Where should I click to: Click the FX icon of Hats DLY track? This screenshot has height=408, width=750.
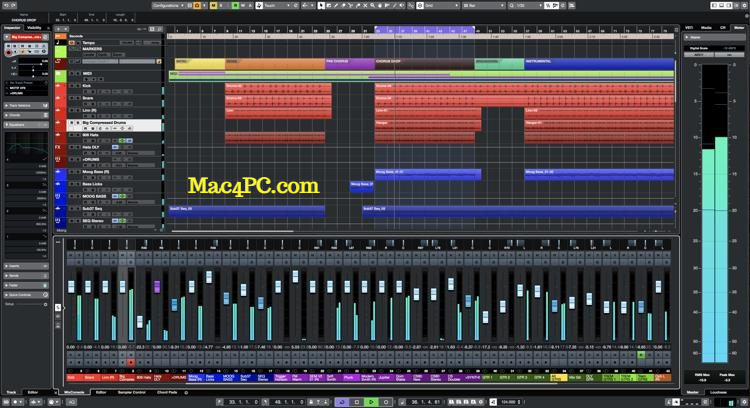pyautogui.click(x=58, y=147)
